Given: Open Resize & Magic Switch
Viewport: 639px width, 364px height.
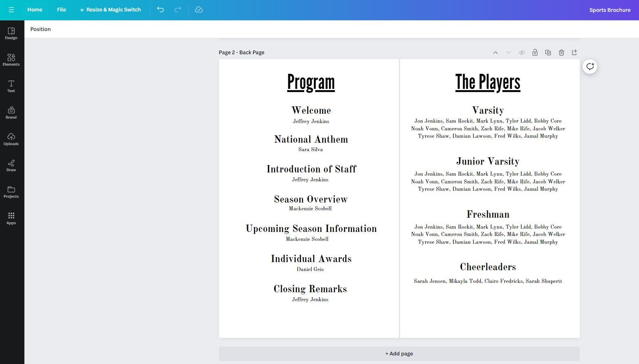Looking at the screenshot, I should tap(111, 9).
